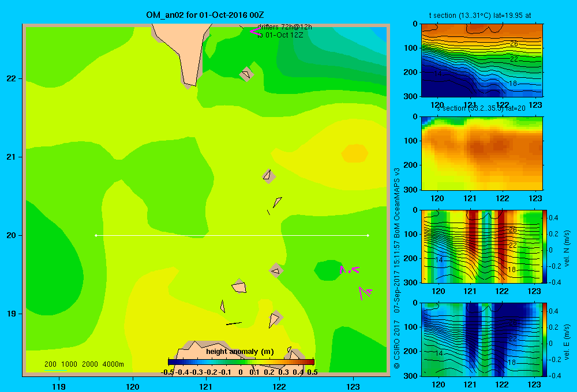Click the island just southeast of Taiwan's tip
This screenshot has height=392, width=577.
[246, 74]
